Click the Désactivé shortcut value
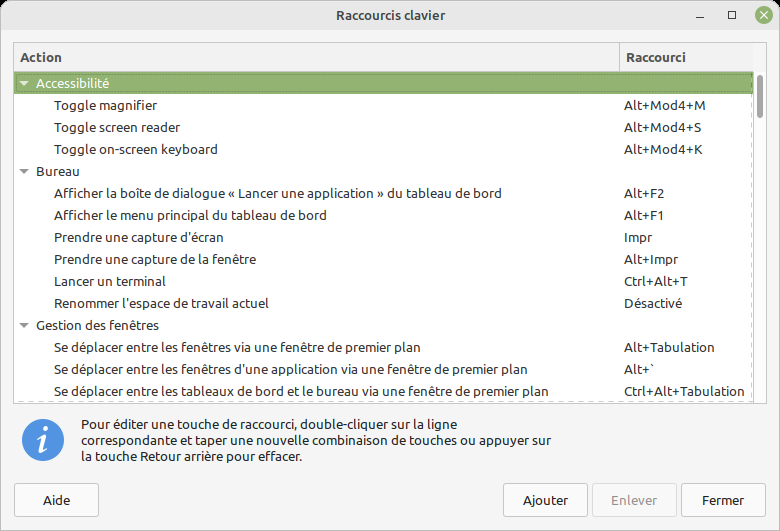The image size is (780, 531). point(652,304)
